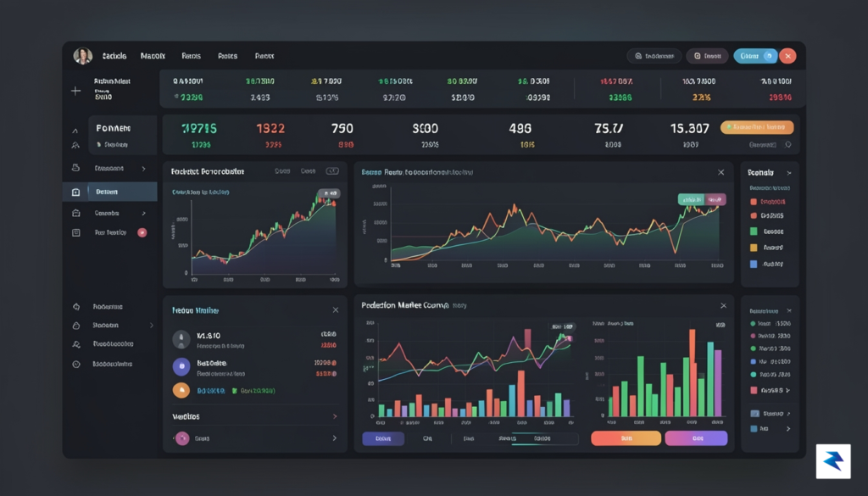Click the "15.307" stat value
The image size is (868, 496).
[690, 128]
